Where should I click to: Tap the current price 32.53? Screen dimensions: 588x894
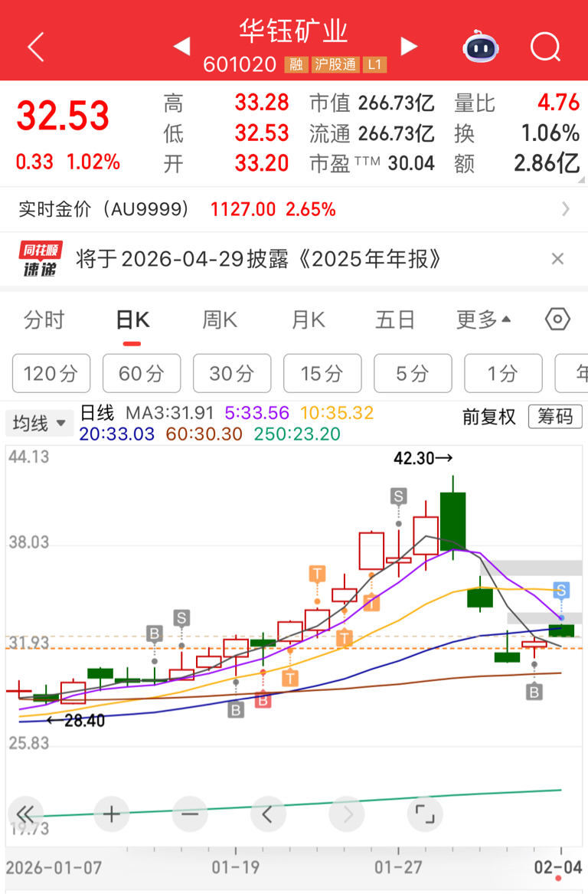[x=63, y=116]
